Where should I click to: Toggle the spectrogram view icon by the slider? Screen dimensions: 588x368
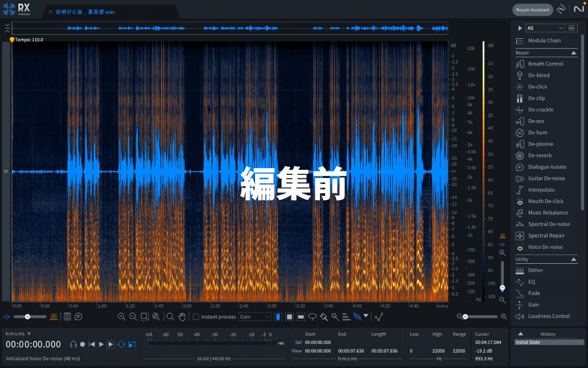[54, 317]
